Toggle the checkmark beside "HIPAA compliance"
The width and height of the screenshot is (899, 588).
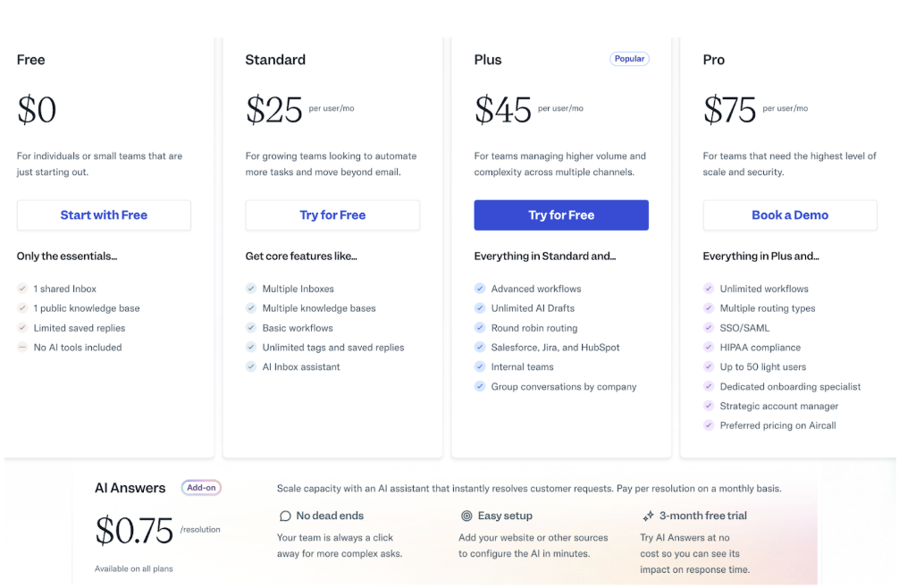coord(709,347)
